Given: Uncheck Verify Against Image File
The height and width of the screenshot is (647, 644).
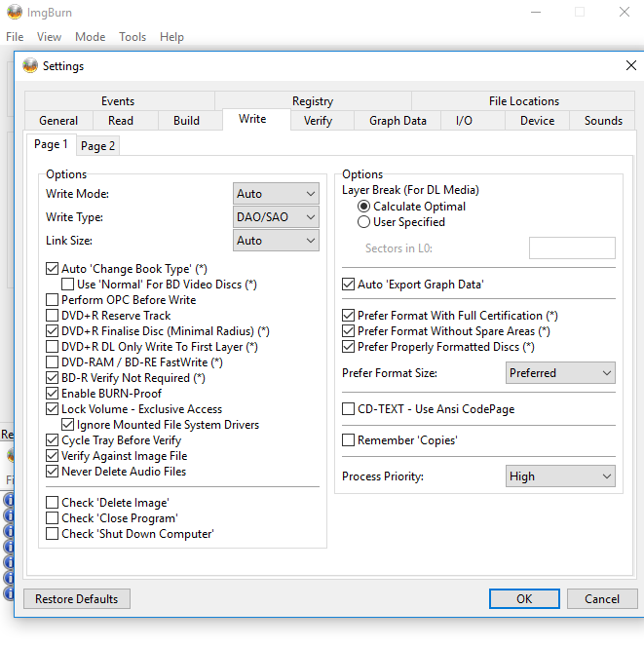Looking at the screenshot, I should (x=52, y=456).
